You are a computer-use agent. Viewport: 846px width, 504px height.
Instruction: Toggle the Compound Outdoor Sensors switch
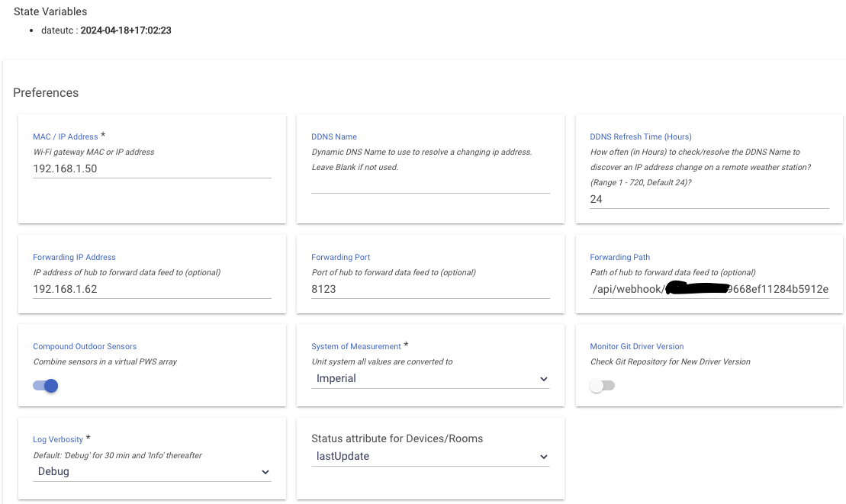tap(46, 386)
